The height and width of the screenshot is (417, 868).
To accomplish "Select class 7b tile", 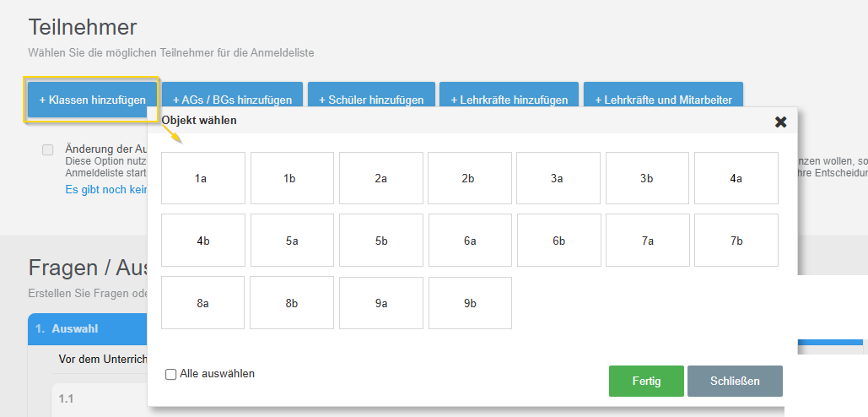I will point(736,241).
